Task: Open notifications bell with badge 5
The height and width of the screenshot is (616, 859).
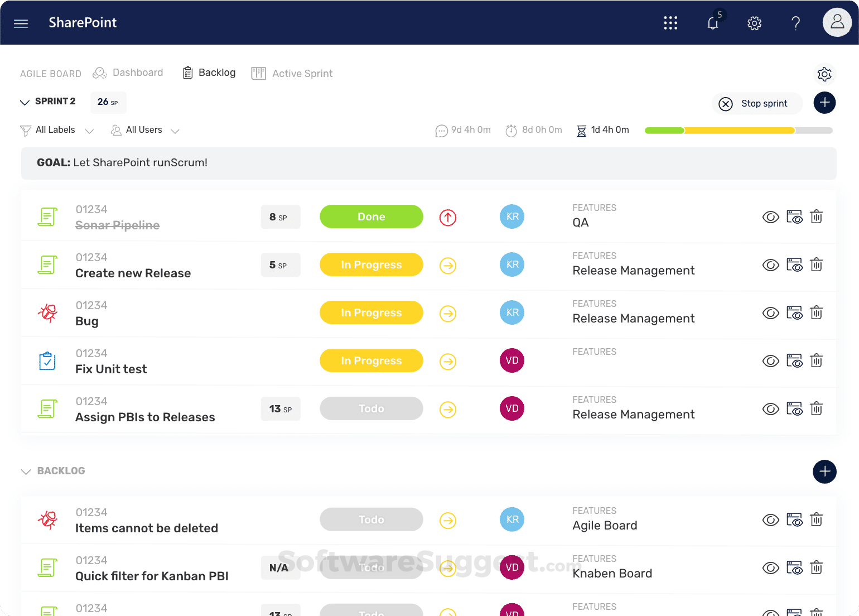Action: [x=713, y=23]
